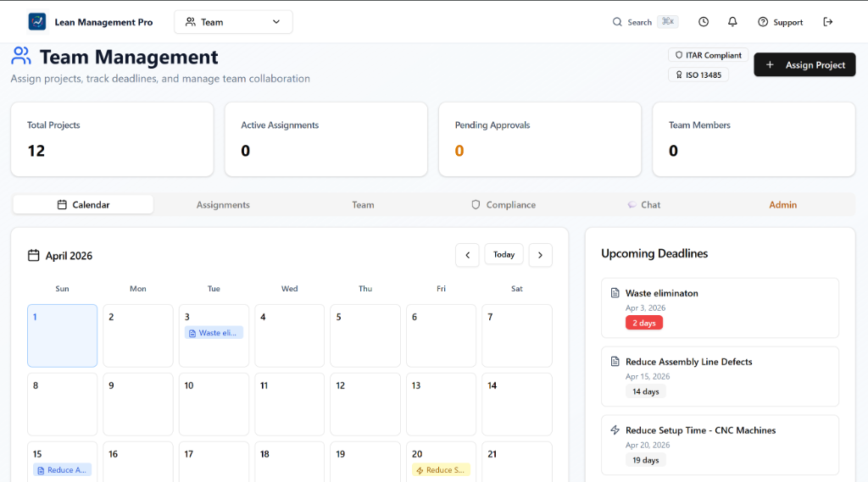Select April 8 calendar cell
The image size is (868, 482).
tap(62, 404)
